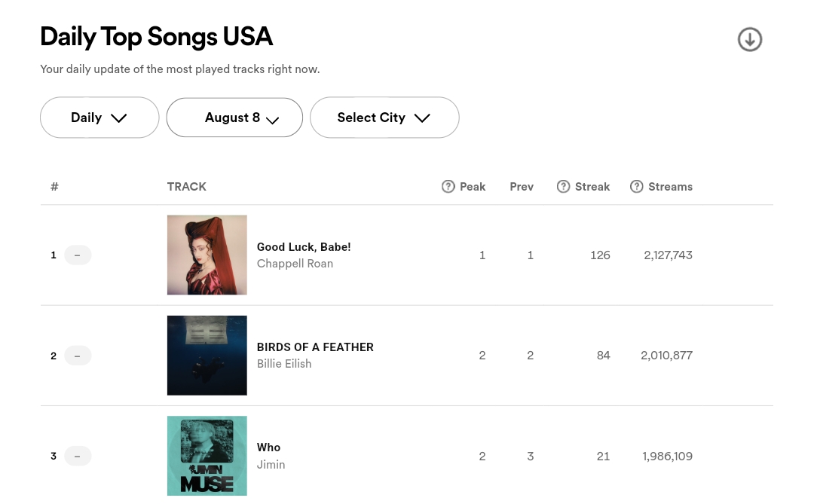Open the BIRDS OF A FEATHER album cover
The width and height of the screenshot is (814, 504).
207,356
